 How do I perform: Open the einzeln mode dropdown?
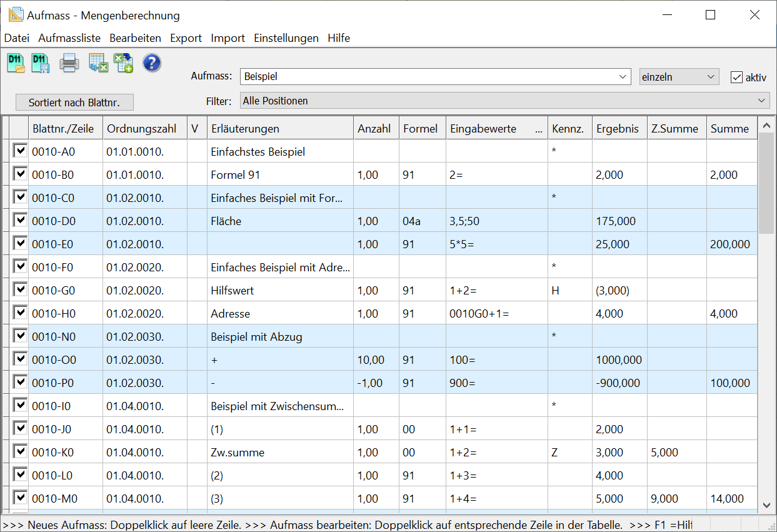coord(679,77)
